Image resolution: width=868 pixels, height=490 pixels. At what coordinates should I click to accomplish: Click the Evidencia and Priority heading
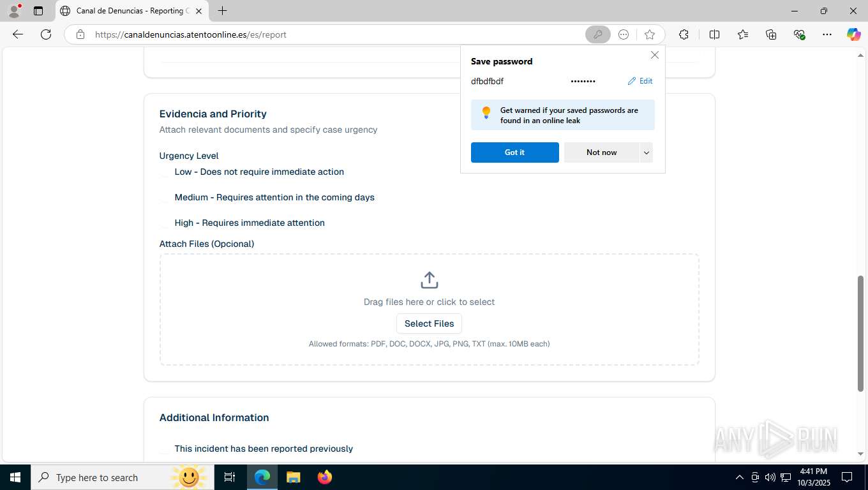click(x=213, y=114)
